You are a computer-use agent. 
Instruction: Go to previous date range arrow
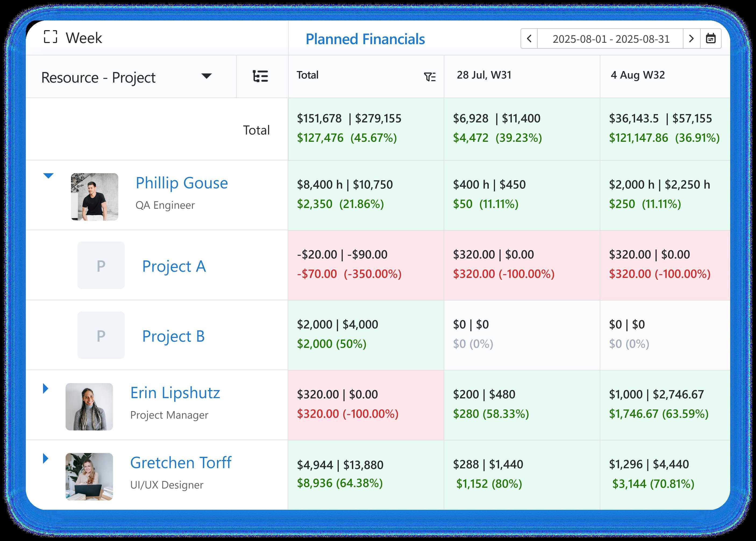[x=529, y=39]
